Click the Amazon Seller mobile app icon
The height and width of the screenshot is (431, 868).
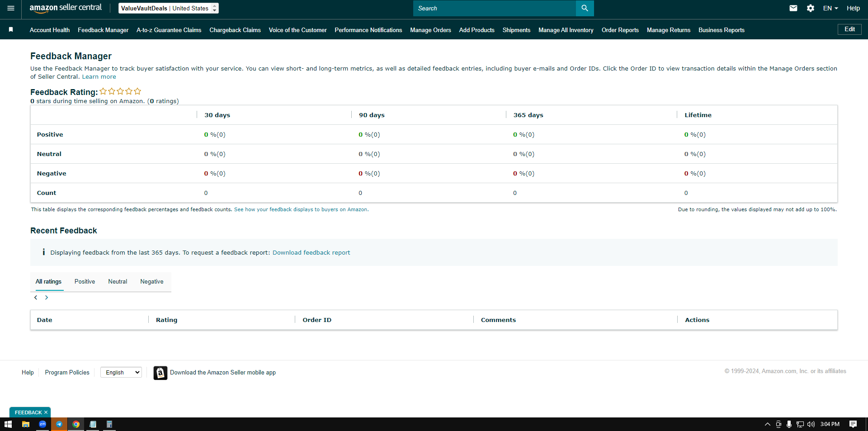point(160,373)
